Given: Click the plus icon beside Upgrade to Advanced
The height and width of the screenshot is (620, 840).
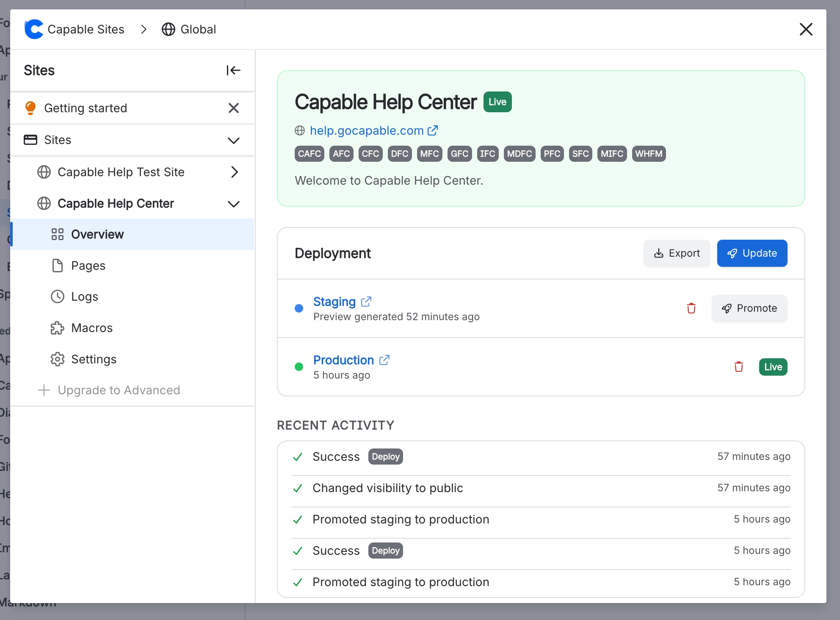Looking at the screenshot, I should pyautogui.click(x=44, y=390).
